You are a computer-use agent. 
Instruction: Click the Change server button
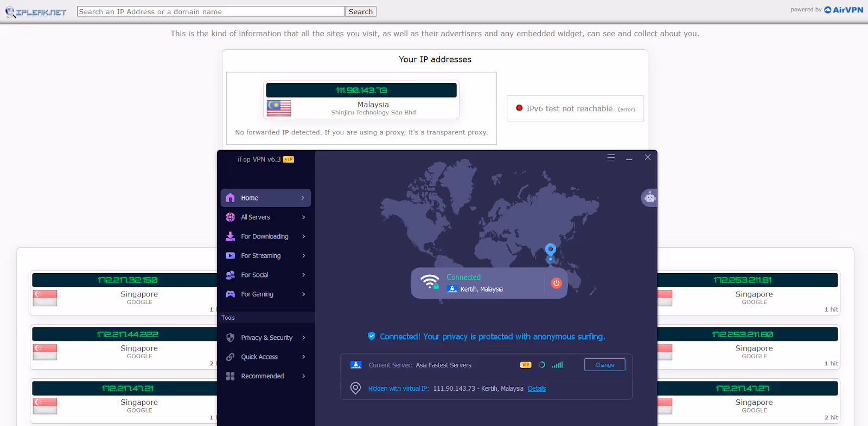[x=604, y=365]
